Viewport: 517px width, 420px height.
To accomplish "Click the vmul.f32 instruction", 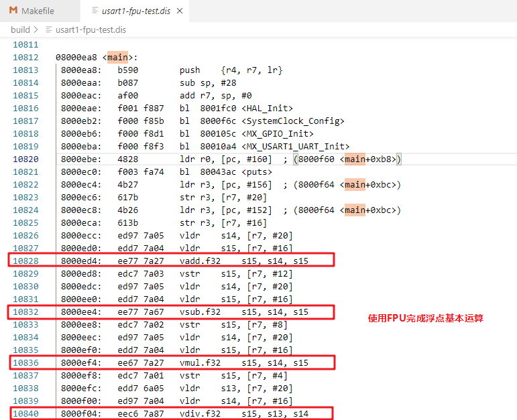I will click(244, 362).
